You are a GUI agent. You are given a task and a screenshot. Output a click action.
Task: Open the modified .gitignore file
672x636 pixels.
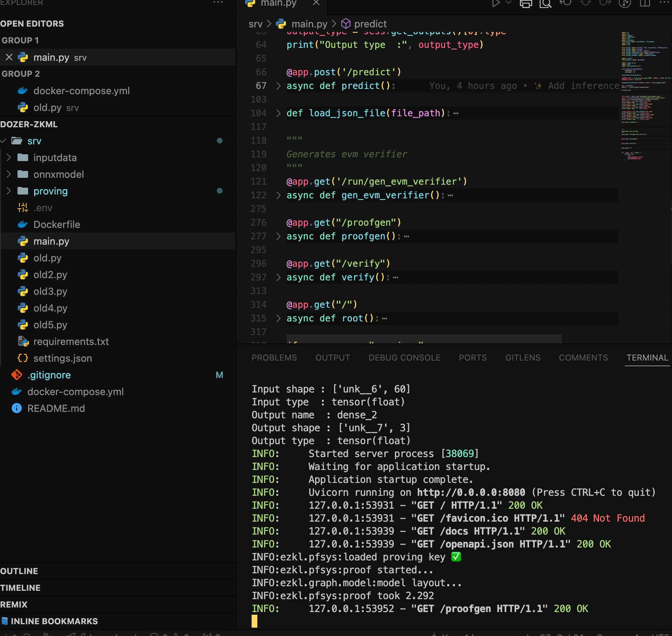coord(49,375)
